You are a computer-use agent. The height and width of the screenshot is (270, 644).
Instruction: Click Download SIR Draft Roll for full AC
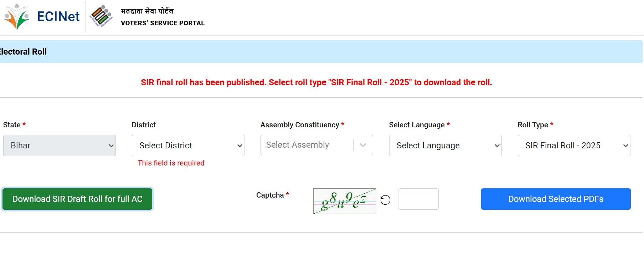point(77,199)
